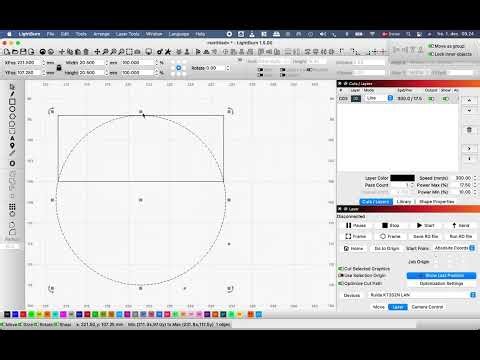The width and height of the screenshot is (480, 360).
Task: Toggle Show switch for layer C00
Action: [x=445, y=99]
